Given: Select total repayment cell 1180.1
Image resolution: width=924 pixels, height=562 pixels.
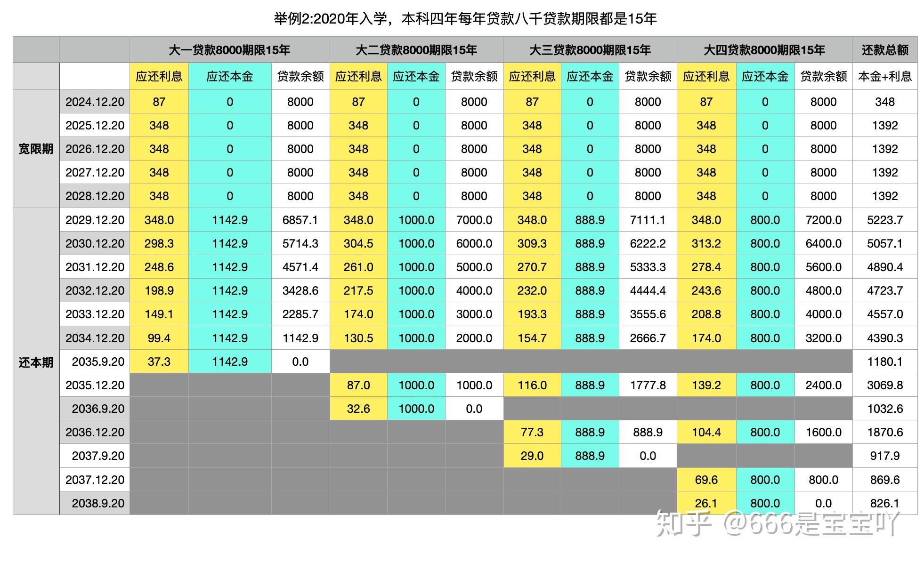Looking at the screenshot, I should coord(885,361).
